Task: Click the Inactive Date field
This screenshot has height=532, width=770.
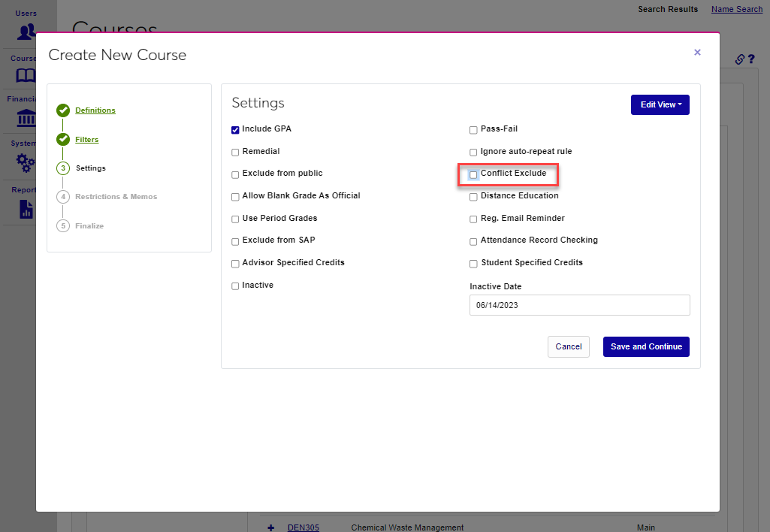Action: (579, 306)
